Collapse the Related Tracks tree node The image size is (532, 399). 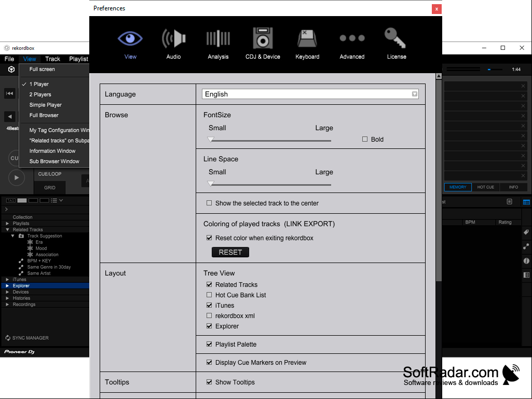[7, 230]
